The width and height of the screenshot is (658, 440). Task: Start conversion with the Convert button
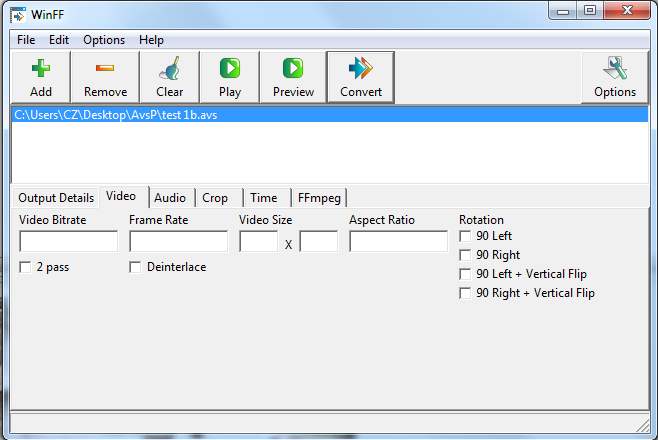(x=360, y=77)
